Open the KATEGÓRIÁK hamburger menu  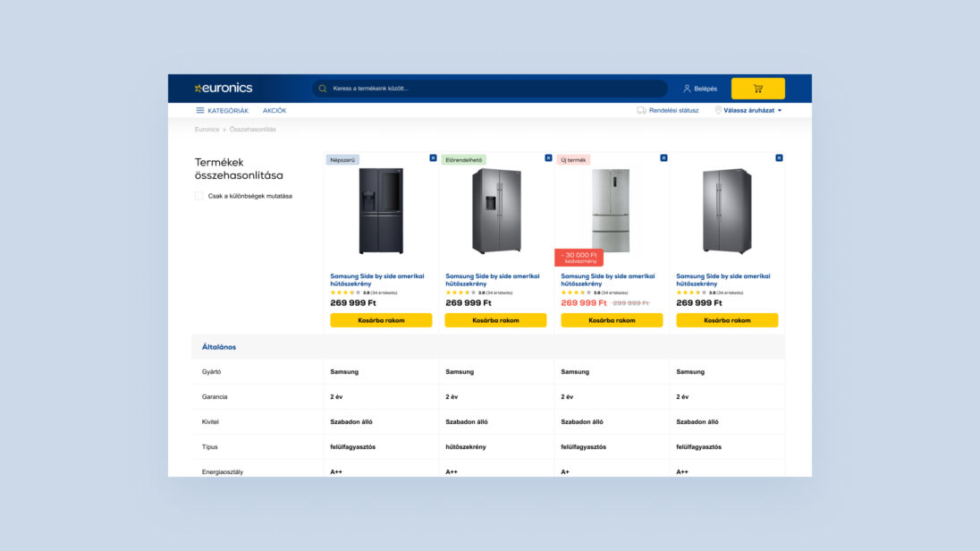tap(222, 111)
